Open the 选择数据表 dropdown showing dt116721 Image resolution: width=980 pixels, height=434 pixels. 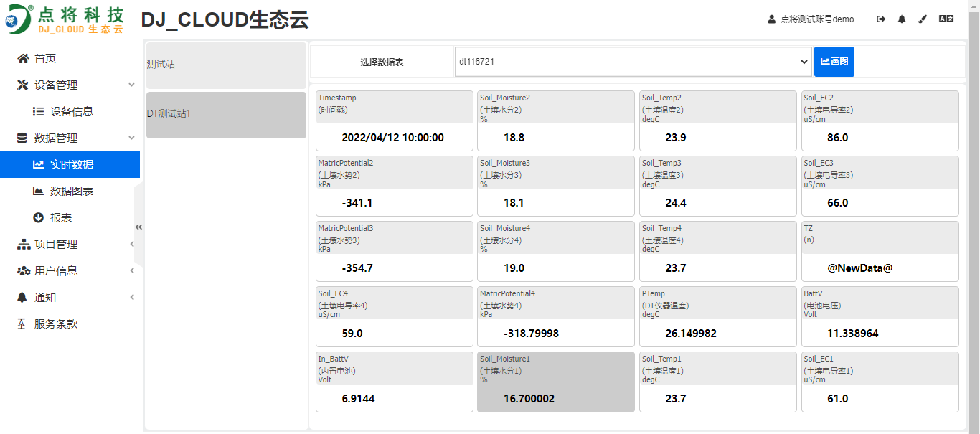632,62
